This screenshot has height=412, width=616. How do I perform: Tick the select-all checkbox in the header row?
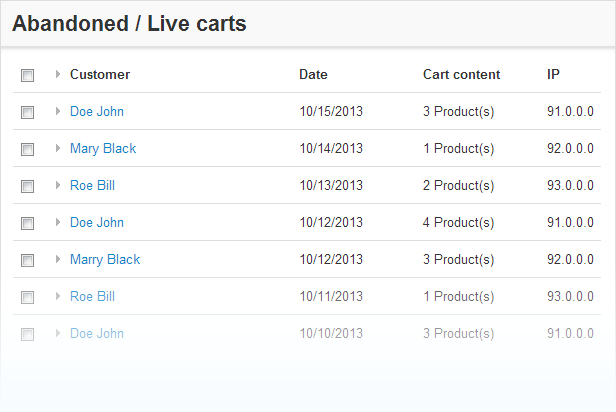(28, 75)
